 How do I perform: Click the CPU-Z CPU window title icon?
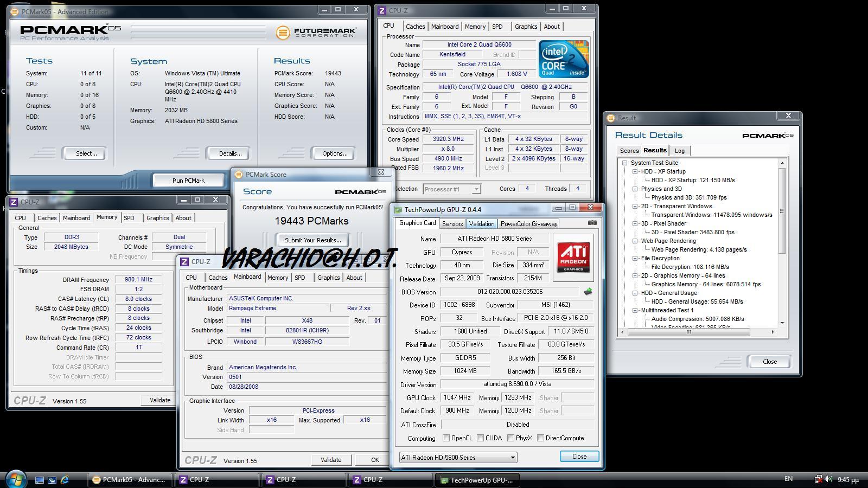coord(382,10)
